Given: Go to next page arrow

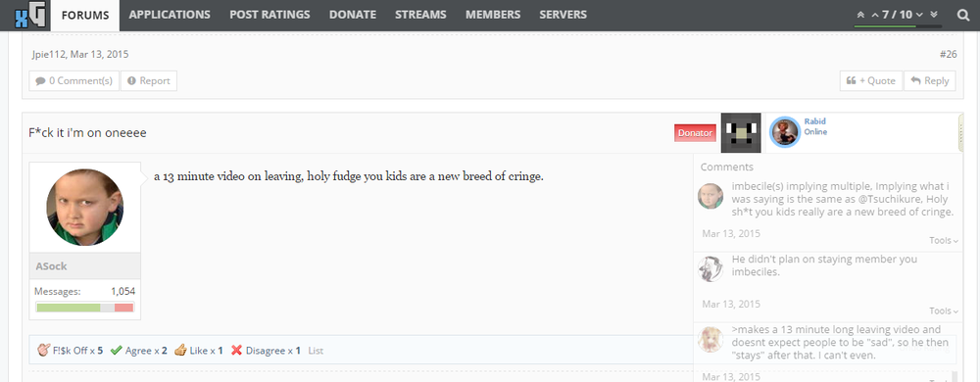Looking at the screenshot, I should pyautogui.click(x=920, y=15).
